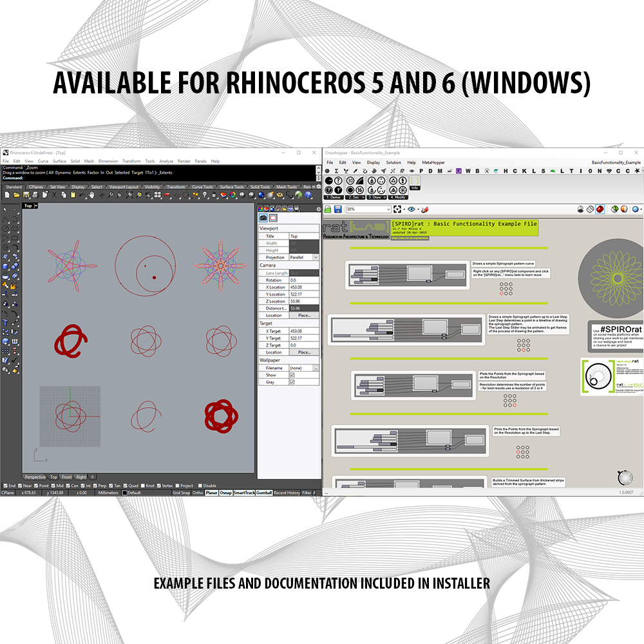This screenshot has height=644, width=644.
Task: Click the blue render sphere icon in Rhino
Action: point(261,194)
